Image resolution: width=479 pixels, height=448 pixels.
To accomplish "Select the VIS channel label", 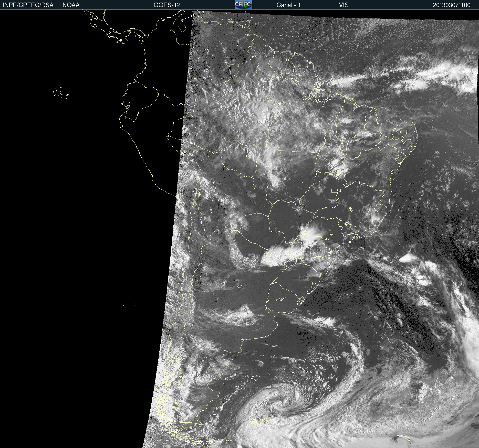I will (343, 5).
